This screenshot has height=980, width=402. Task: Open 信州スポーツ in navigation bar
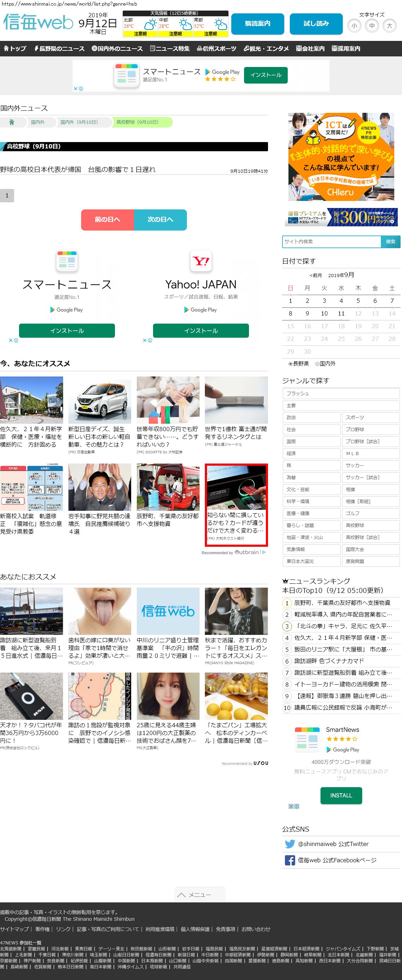pyautogui.click(x=217, y=49)
